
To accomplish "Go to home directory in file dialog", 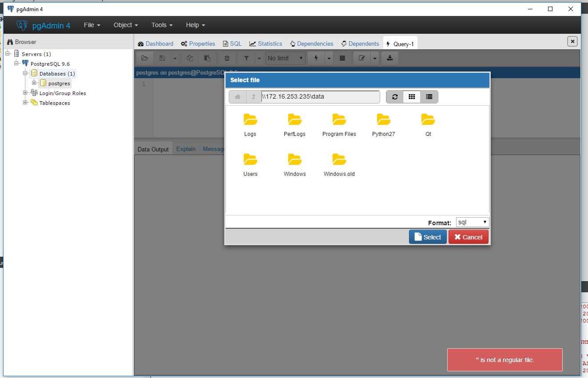I will pyautogui.click(x=238, y=97).
